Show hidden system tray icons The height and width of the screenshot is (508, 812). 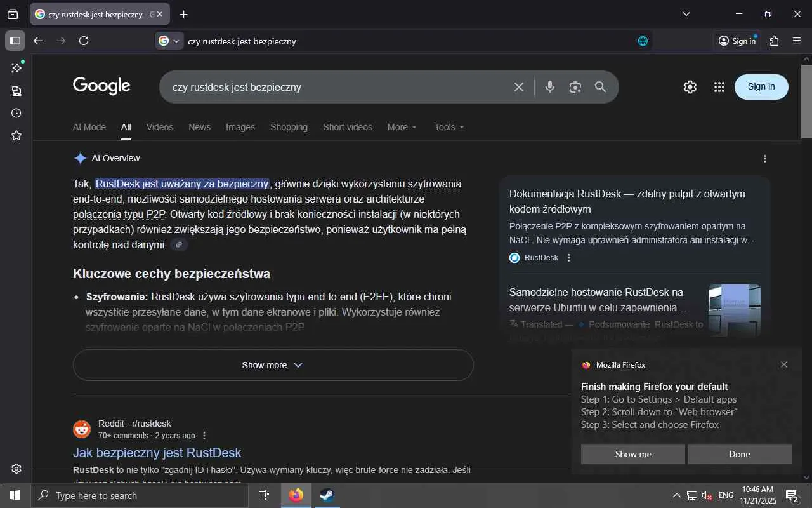677,495
